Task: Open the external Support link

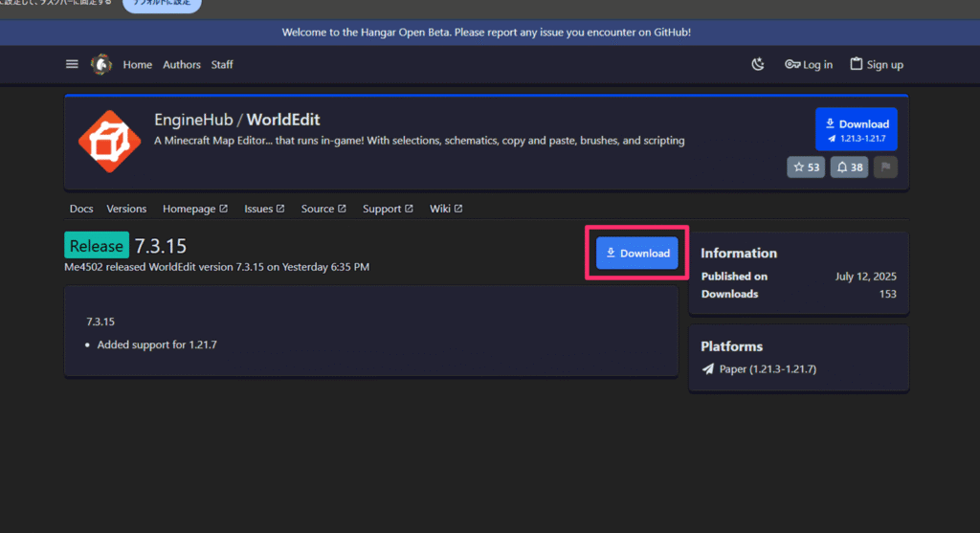Action: tap(388, 209)
